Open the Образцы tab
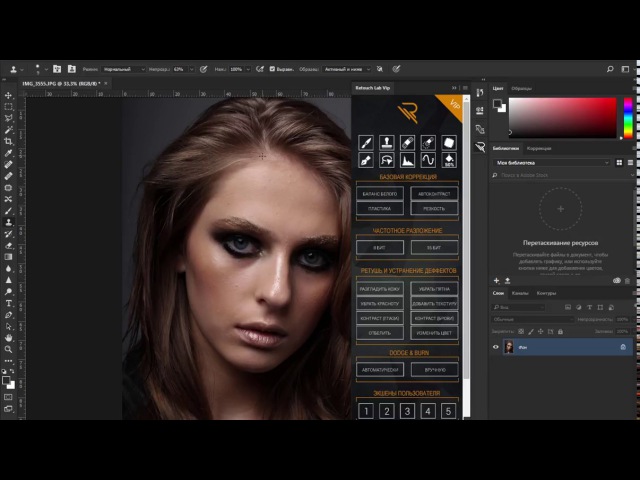640x480 pixels. (522, 88)
